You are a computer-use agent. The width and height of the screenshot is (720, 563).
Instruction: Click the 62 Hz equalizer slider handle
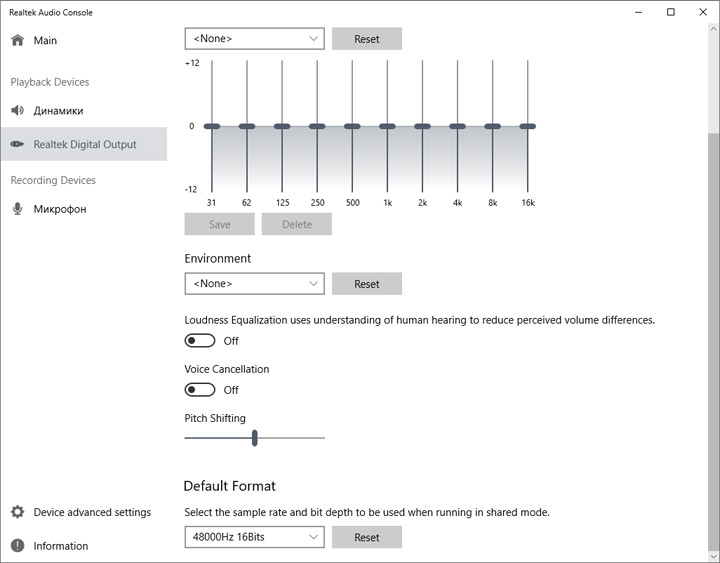tap(247, 126)
